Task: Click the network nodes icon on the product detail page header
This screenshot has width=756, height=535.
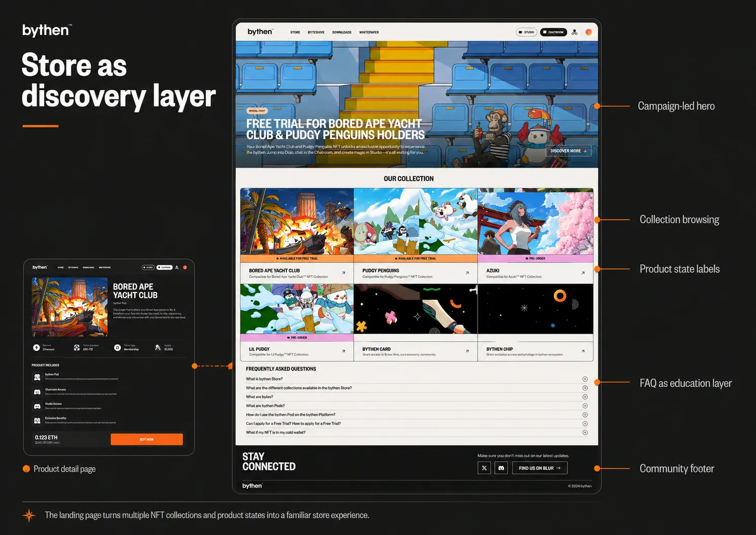Action: tap(177, 267)
